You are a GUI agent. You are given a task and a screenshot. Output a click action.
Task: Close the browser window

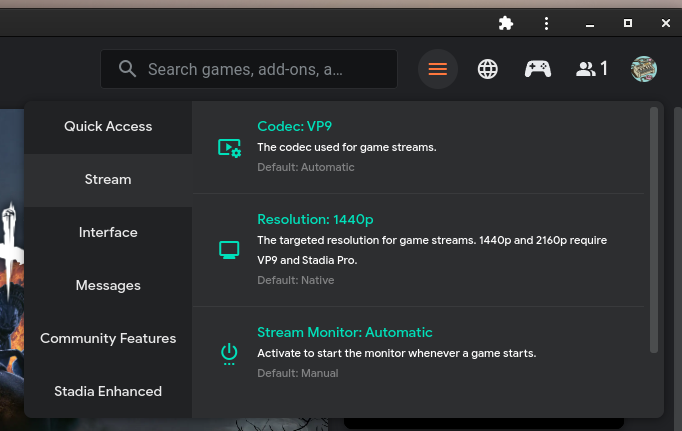(665, 23)
